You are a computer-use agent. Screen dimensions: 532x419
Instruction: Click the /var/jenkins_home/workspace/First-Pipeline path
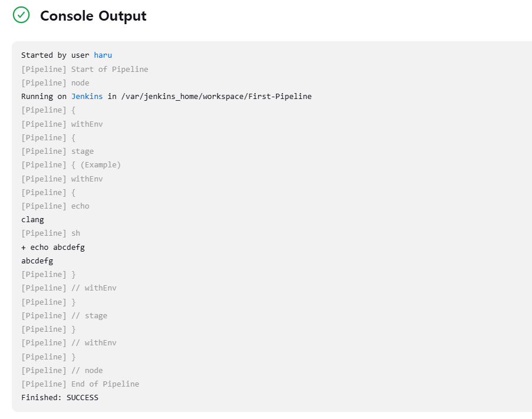point(216,97)
